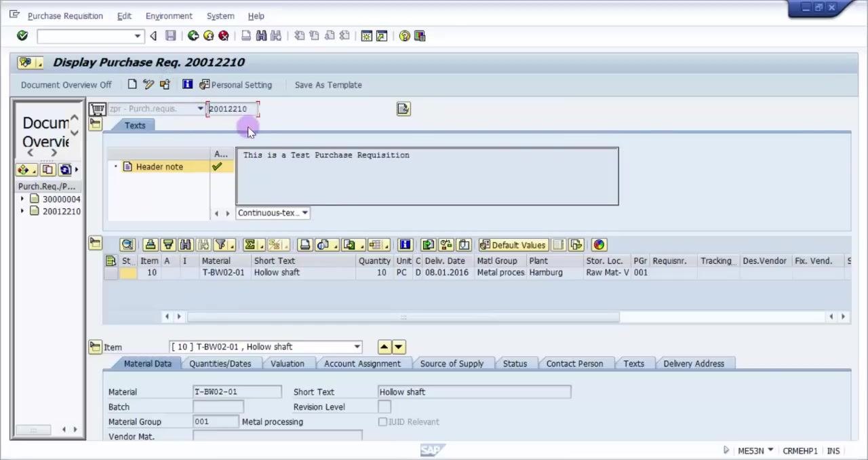Click the Refresh icon in document overview panel
The image size is (868, 460).
pos(65,170)
